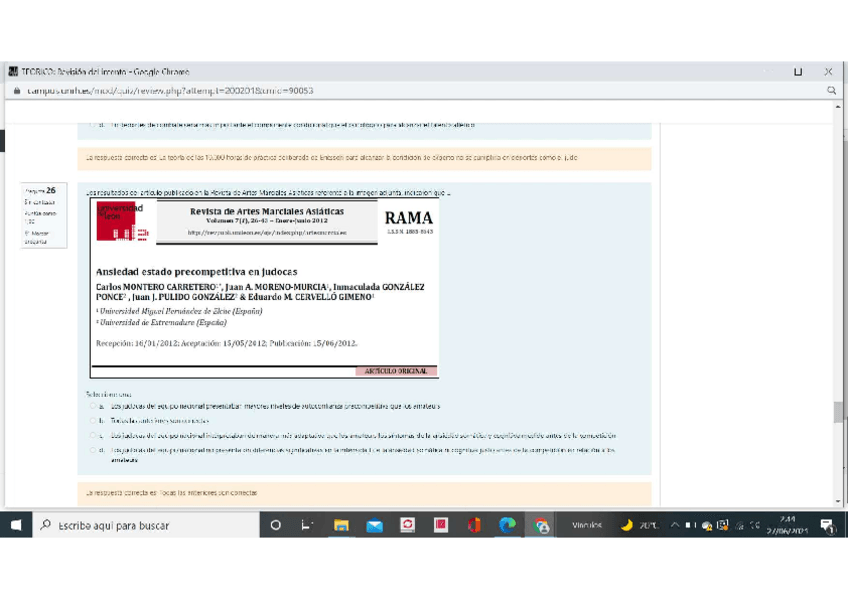
Task: Click 'Universidad de Extremadura (España)' affiliation text
Action: pos(162,322)
